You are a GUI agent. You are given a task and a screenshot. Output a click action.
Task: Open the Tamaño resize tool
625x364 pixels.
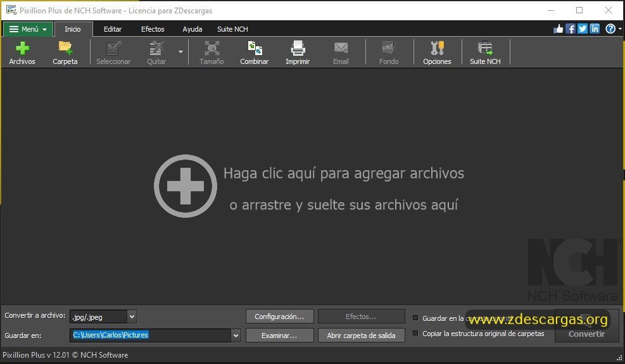[x=211, y=53]
